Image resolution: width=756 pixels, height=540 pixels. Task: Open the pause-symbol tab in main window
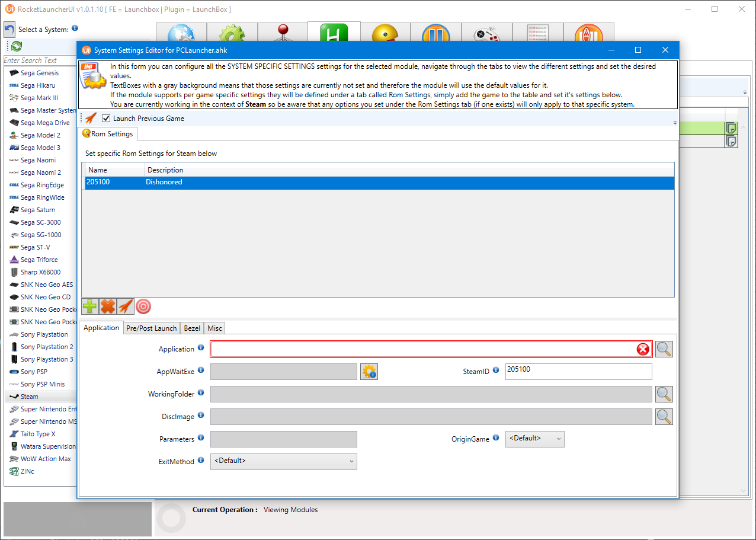436,33
